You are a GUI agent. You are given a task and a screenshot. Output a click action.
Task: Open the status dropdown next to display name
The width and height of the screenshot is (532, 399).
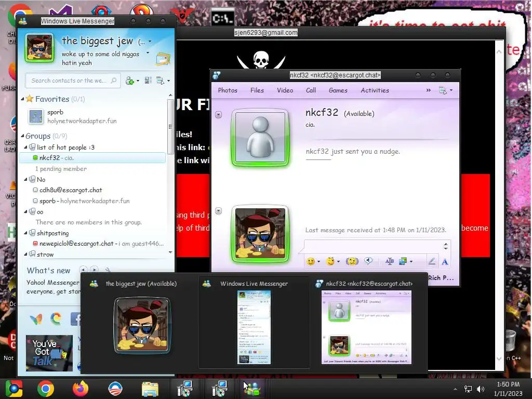(150, 42)
